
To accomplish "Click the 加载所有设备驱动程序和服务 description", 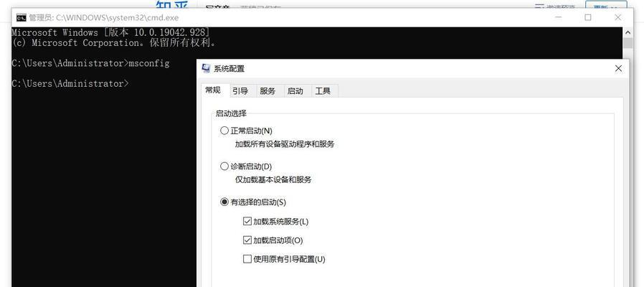I will click(x=285, y=144).
